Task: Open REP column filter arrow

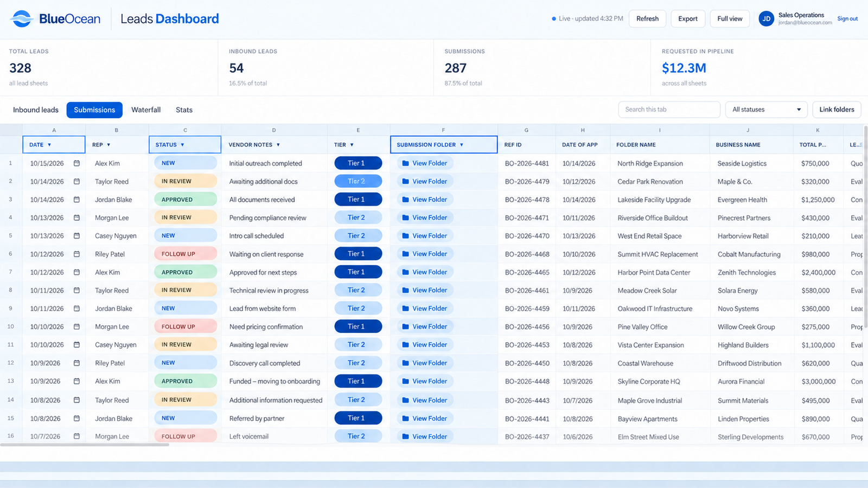Action: [x=108, y=145]
